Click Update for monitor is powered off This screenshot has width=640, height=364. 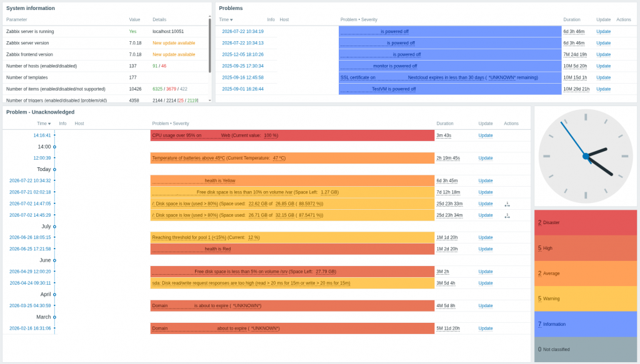[x=603, y=66]
